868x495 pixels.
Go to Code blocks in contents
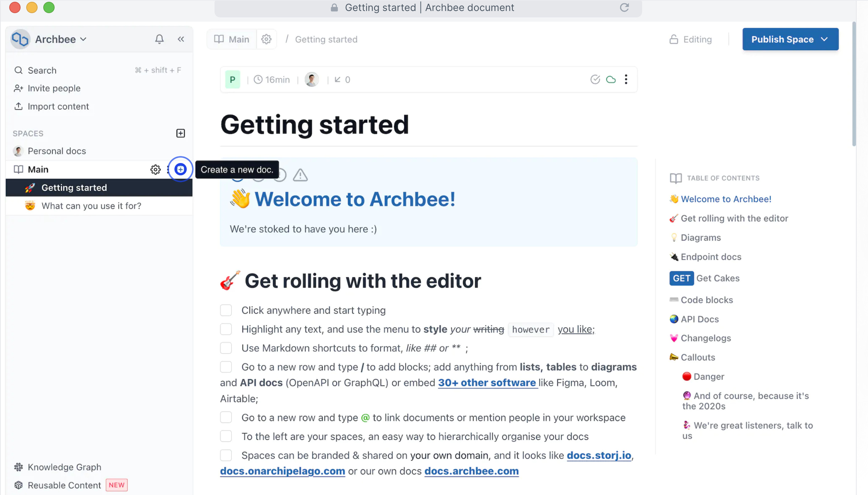coord(707,300)
